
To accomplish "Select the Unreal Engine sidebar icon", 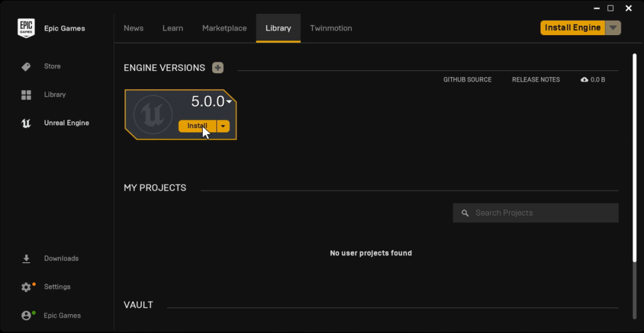I will 26,123.
